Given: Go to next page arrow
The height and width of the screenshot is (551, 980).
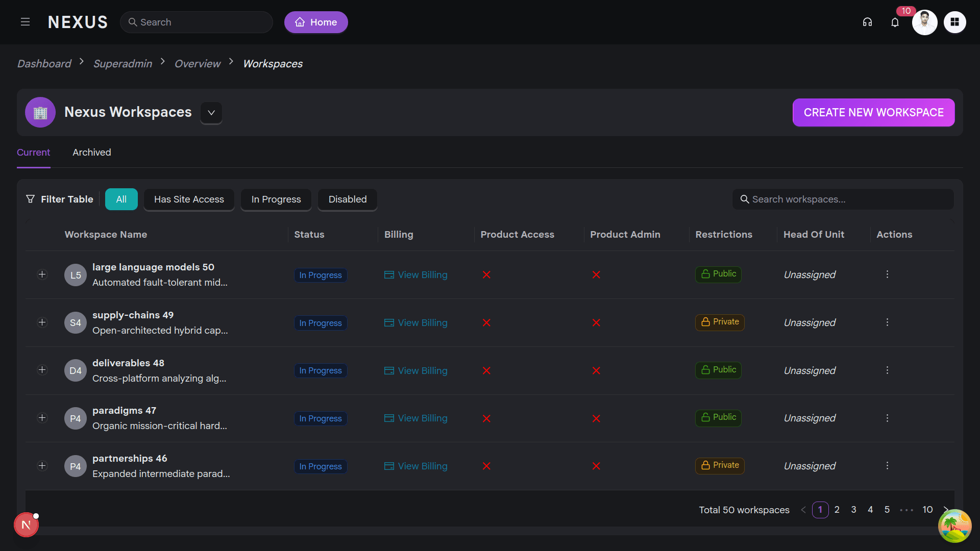Looking at the screenshot, I should point(946,510).
